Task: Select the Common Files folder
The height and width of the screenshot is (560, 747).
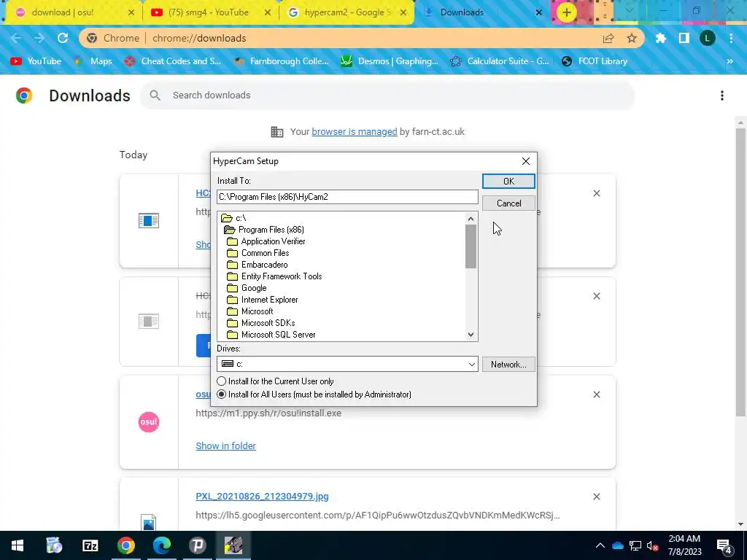Action: [x=258, y=253]
